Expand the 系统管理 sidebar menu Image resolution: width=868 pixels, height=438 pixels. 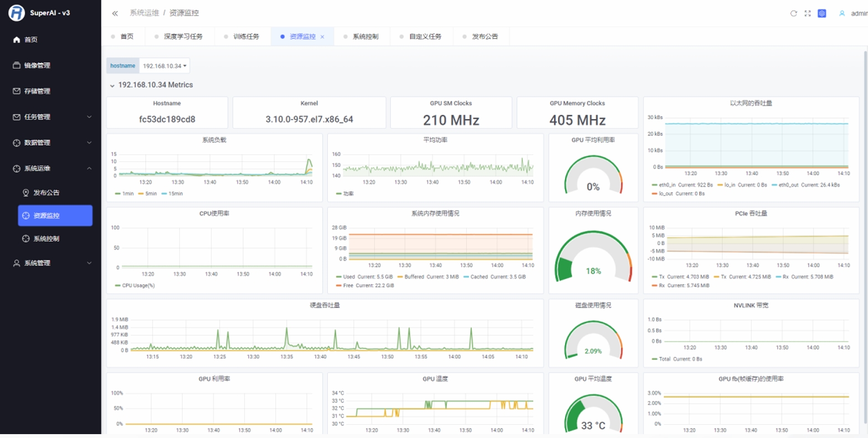(50, 263)
